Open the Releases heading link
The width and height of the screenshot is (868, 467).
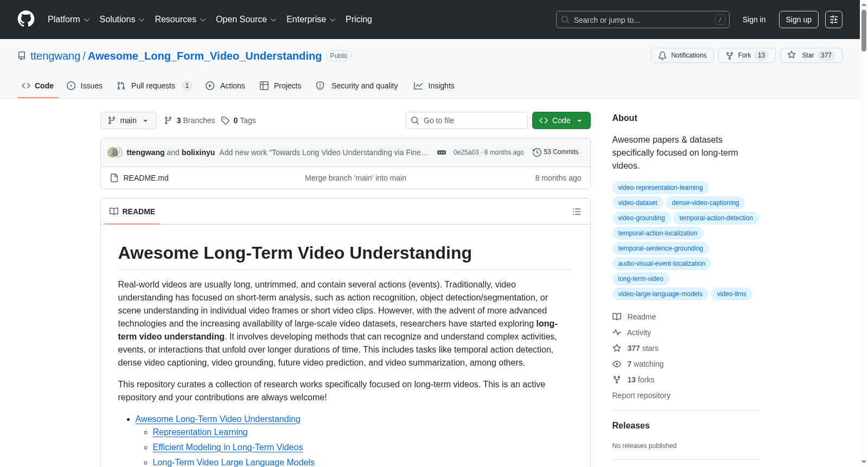[631, 426]
